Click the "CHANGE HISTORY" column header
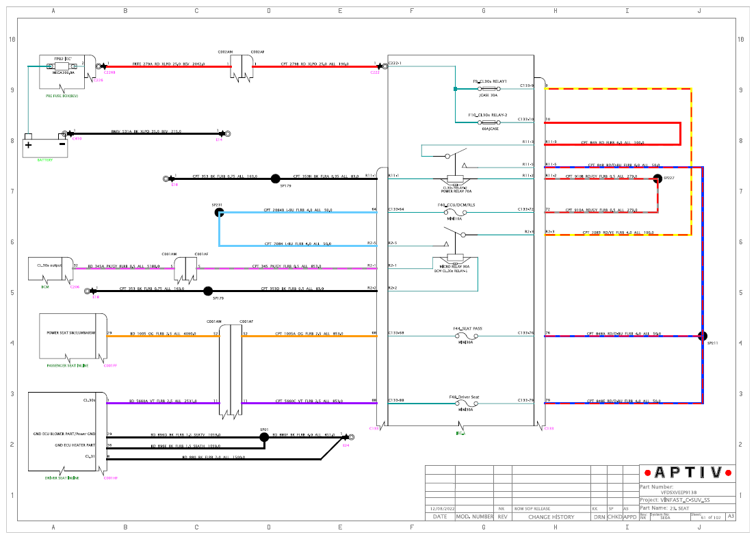 (x=551, y=517)
